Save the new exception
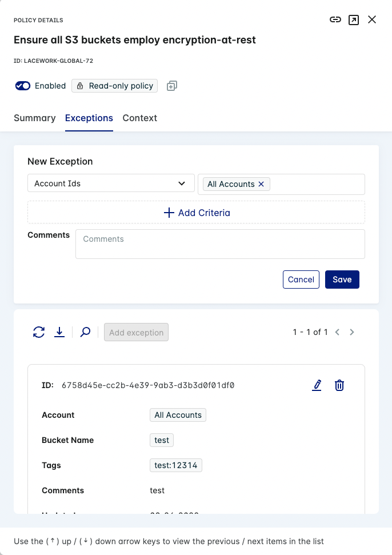392x555 pixels. [x=342, y=280]
